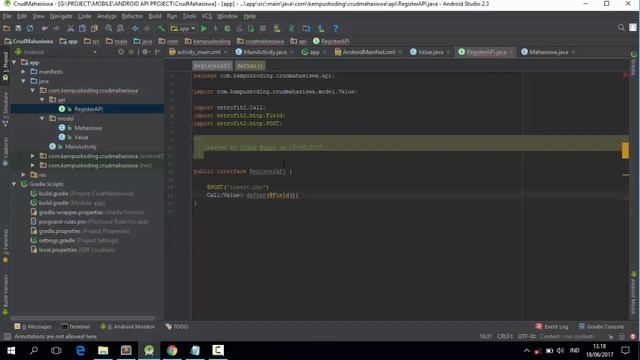
Task: Click the Back navigation arrow icon
Action: tap(135, 28)
